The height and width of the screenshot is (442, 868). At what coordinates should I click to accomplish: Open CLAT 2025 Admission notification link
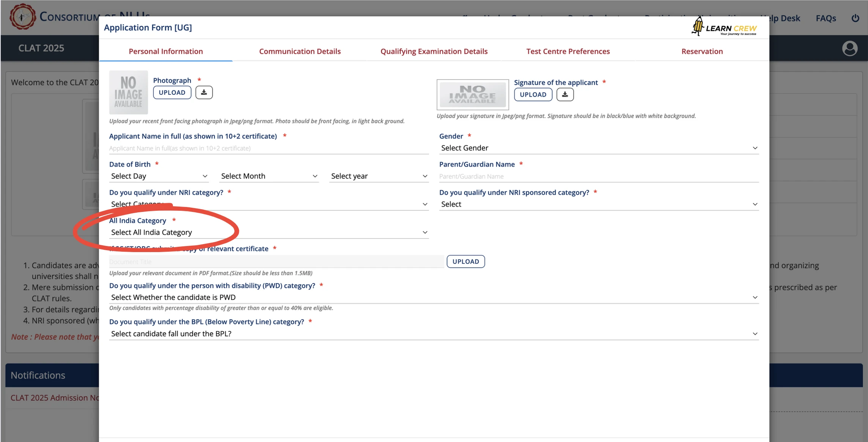(55, 398)
